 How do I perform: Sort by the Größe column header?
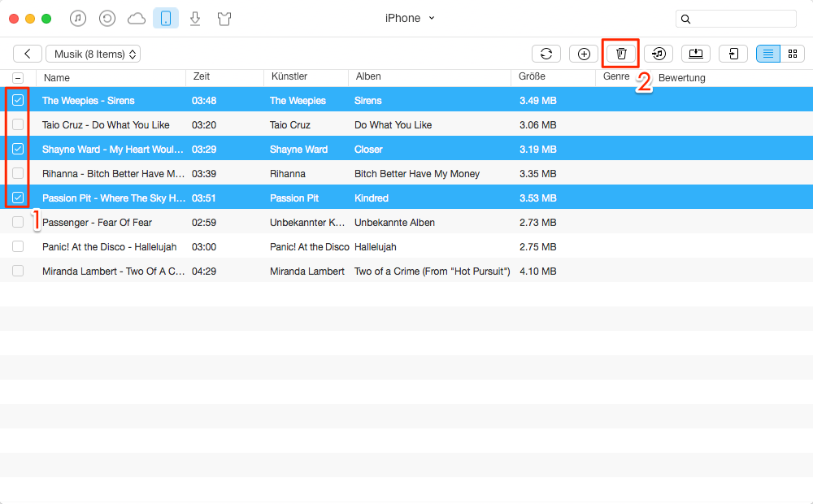click(x=532, y=76)
